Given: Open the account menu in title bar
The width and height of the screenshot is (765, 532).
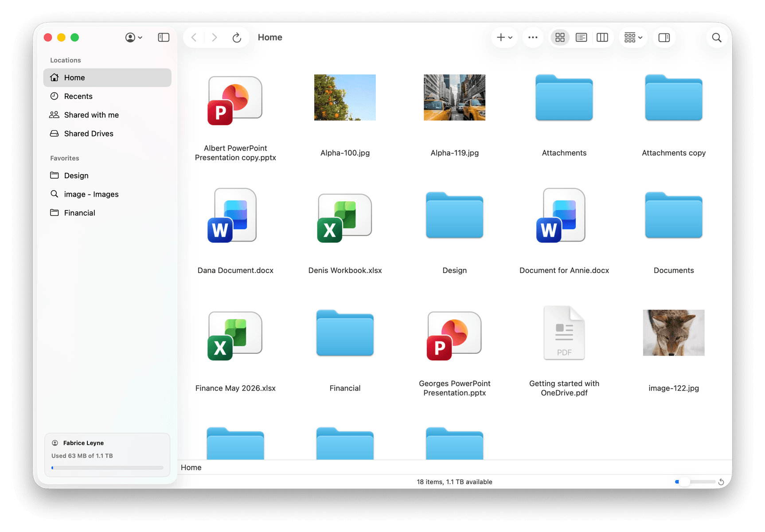Looking at the screenshot, I should tap(133, 38).
